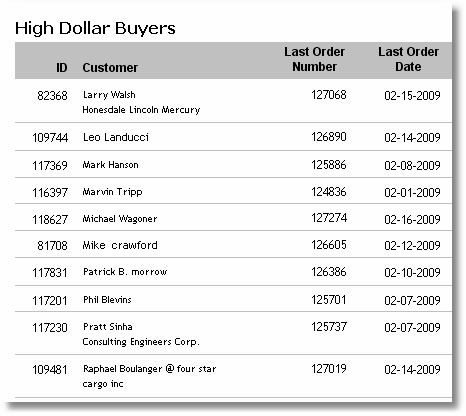Click the Customer column header
466x416 pixels.
coord(110,68)
